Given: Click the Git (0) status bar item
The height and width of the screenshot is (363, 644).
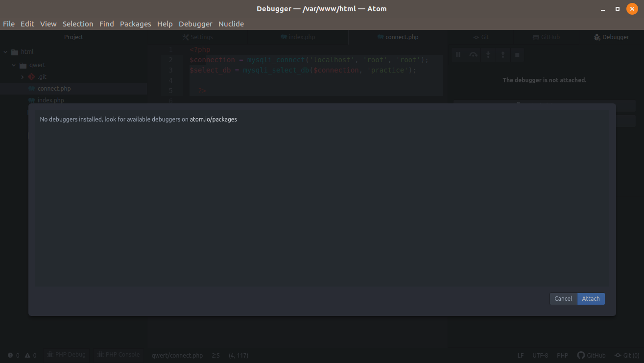Looking at the screenshot, I should pos(626,355).
